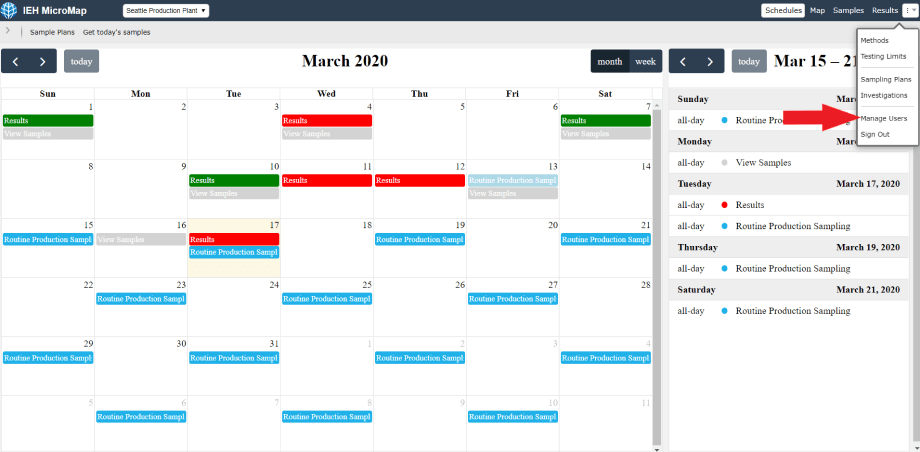The height and width of the screenshot is (452, 920).
Task: Go to previous month with left arrow
Action: click(15, 61)
